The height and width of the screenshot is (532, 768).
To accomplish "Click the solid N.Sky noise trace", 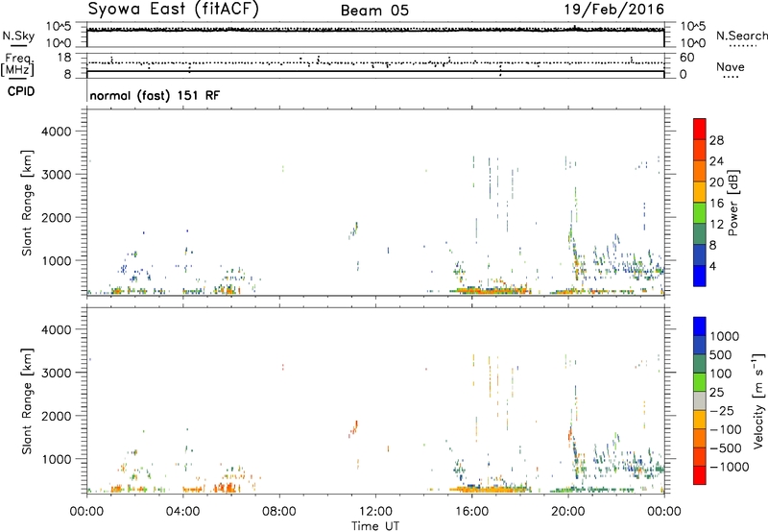I will (x=375, y=31).
